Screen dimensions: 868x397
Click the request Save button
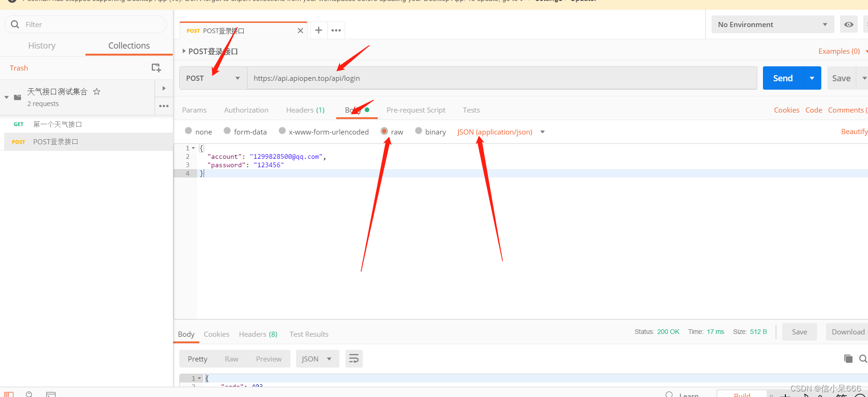841,78
